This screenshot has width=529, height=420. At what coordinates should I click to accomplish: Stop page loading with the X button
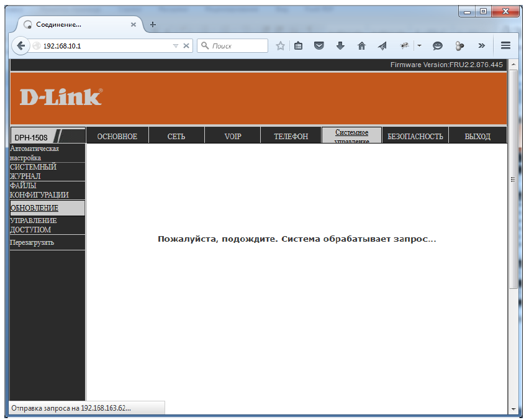coord(186,46)
